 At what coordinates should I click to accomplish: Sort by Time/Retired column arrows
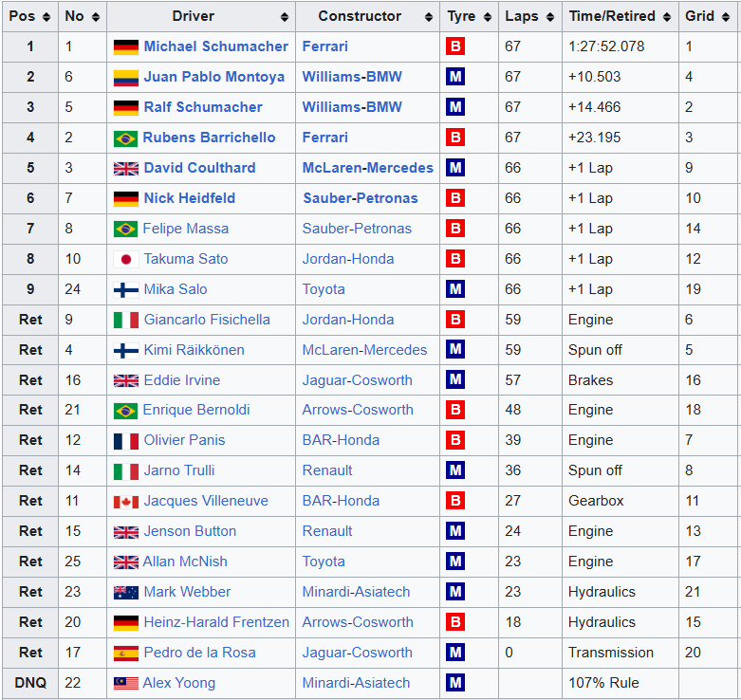[x=667, y=17]
